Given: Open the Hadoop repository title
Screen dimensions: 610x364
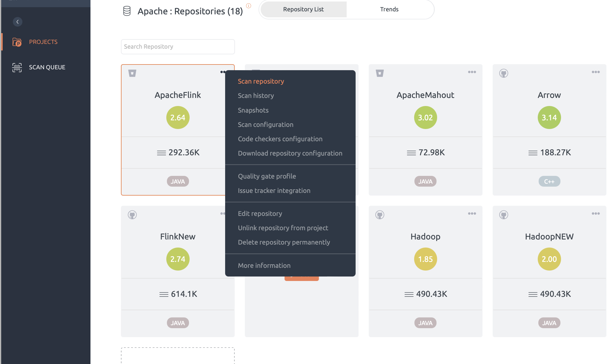Looking at the screenshot, I should pyautogui.click(x=425, y=237).
